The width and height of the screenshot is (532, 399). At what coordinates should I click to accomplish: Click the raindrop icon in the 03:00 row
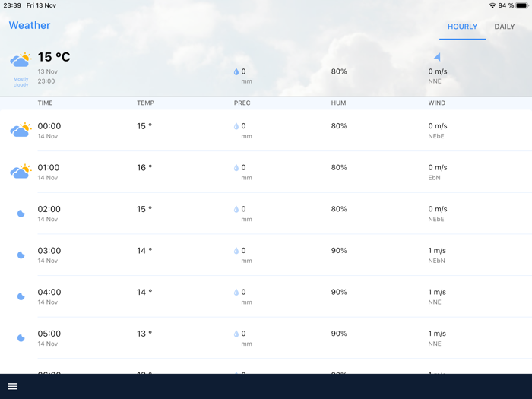pyautogui.click(x=236, y=251)
